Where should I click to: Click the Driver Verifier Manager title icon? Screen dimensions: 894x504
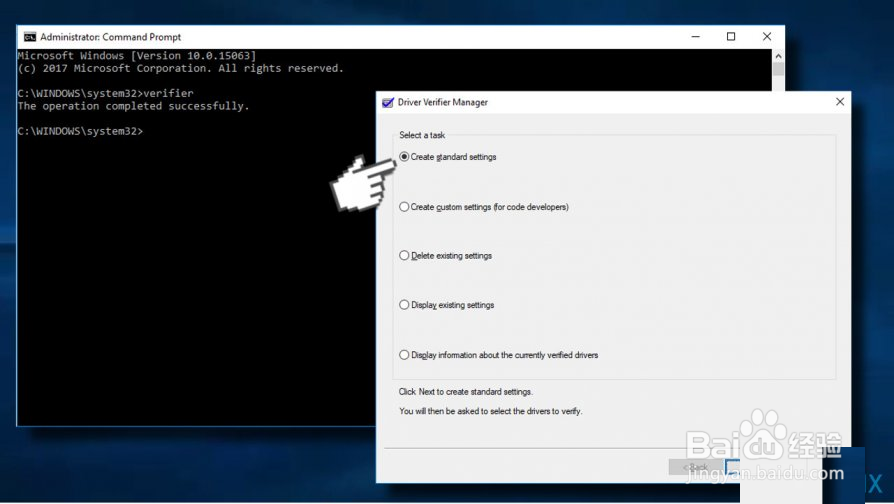click(388, 103)
